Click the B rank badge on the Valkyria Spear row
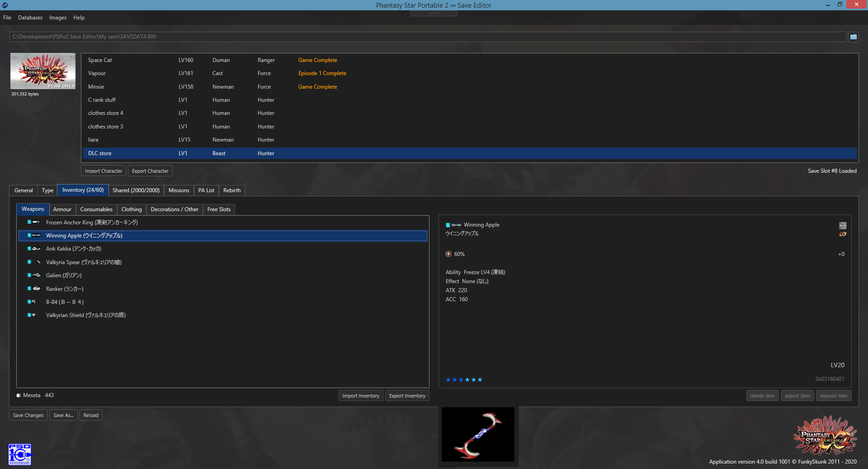868x469 pixels. (29, 262)
